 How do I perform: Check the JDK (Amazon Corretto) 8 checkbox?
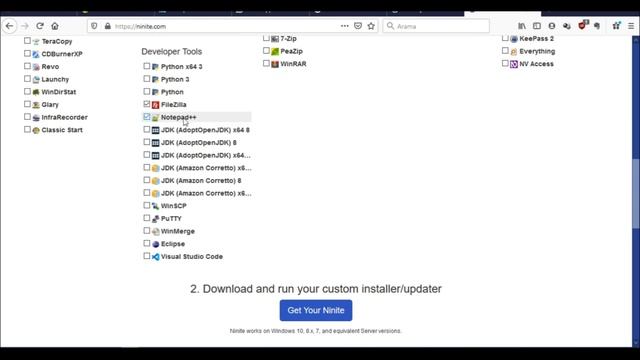[147, 180]
